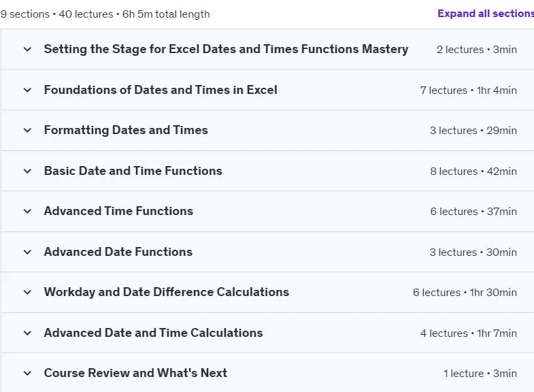
Task: Click the Expand all sections link
Action: (x=486, y=14)
